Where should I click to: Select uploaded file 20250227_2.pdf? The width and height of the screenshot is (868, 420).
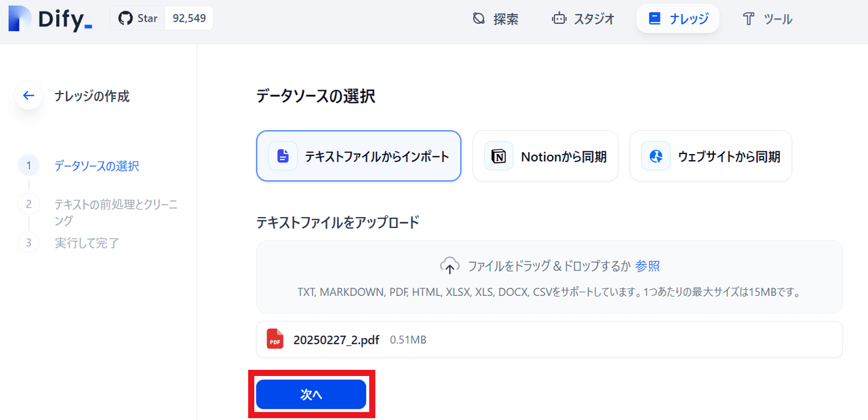point(549,339)
